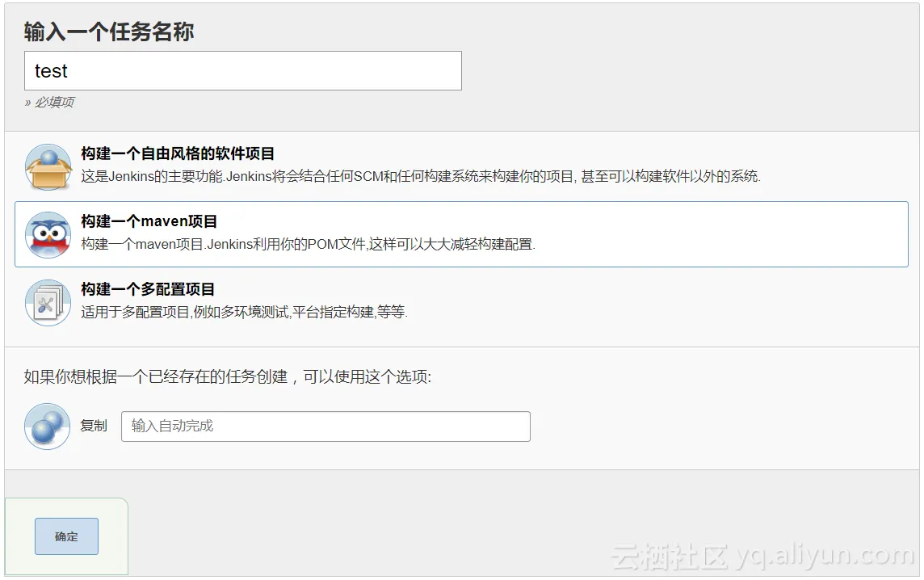Image resolution: width=924 pixels, height=580 pixels.
Task: Click the multi-configuration project icon
Action: 48,302
